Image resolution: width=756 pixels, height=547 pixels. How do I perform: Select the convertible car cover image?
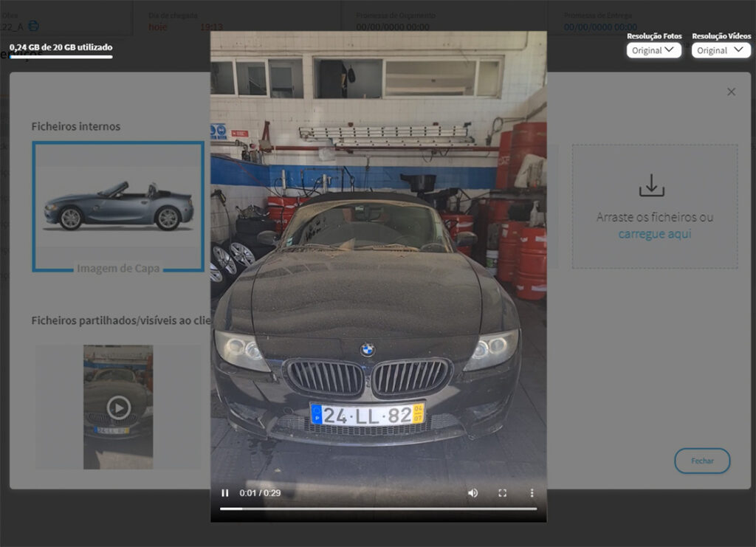[118, 207]
